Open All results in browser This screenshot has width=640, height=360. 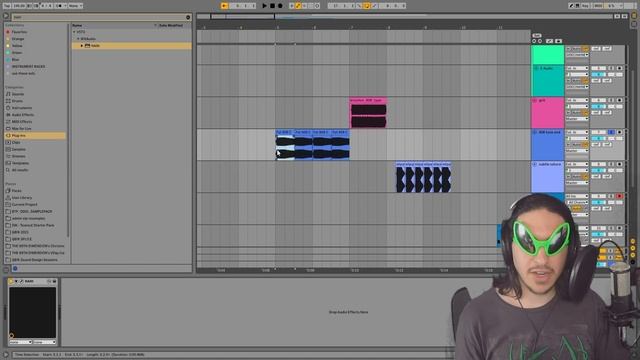pos(20,170)
